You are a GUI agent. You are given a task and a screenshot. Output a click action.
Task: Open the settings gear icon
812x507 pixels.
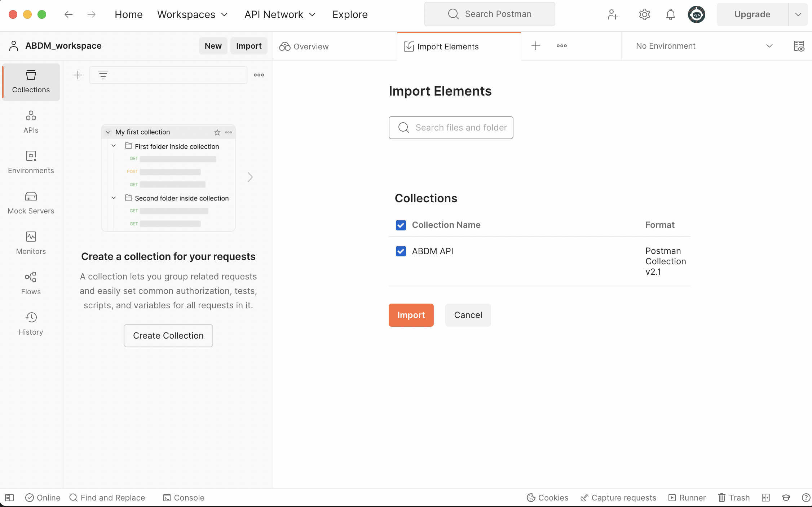click(x=644, y=14)
